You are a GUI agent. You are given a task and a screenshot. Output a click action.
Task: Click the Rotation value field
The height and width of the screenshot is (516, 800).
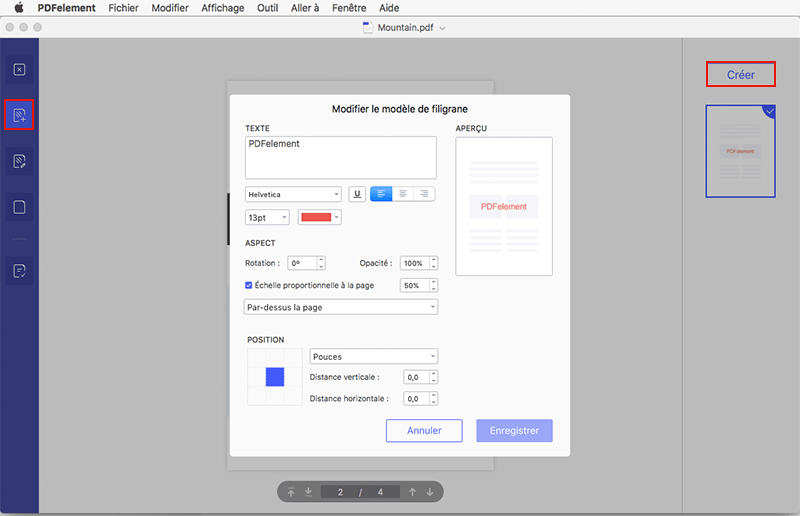(302, 263)
